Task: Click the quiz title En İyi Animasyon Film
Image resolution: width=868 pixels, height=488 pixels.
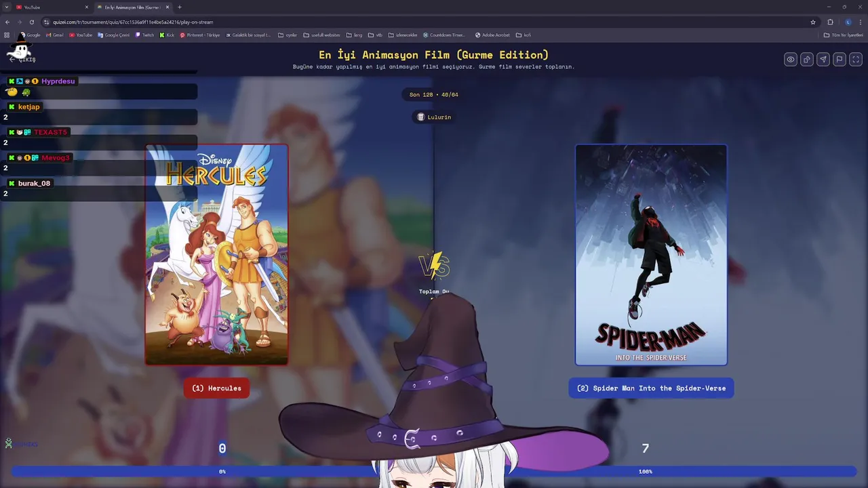Action: tap(434, 55)
